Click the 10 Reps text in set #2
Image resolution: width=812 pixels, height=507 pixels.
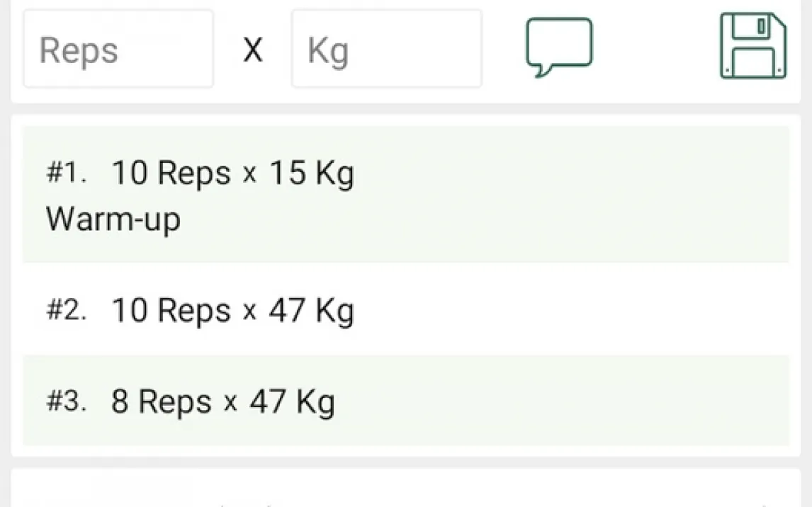click(x=171, y=311)
